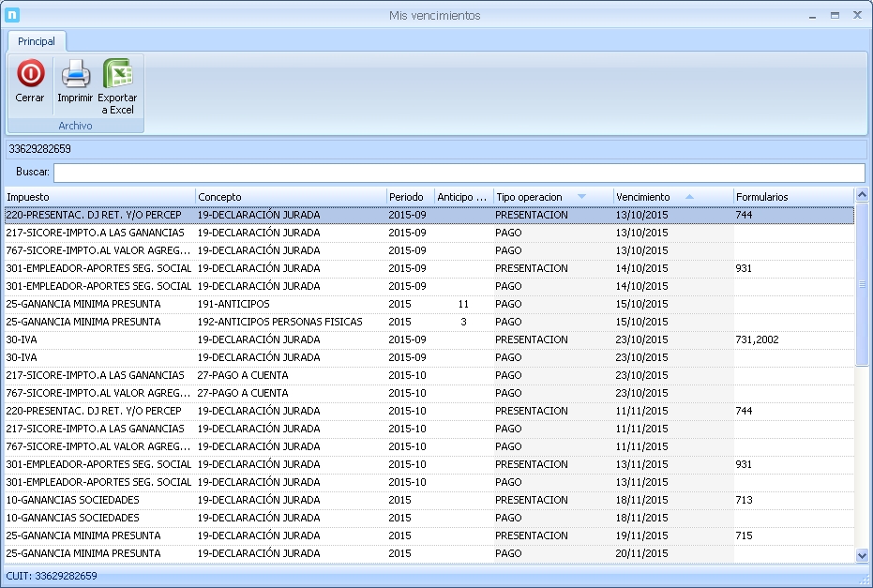The image size is (873, 588).
Task: Click the red Cerrar power icon
Action: tap(30, 74)
